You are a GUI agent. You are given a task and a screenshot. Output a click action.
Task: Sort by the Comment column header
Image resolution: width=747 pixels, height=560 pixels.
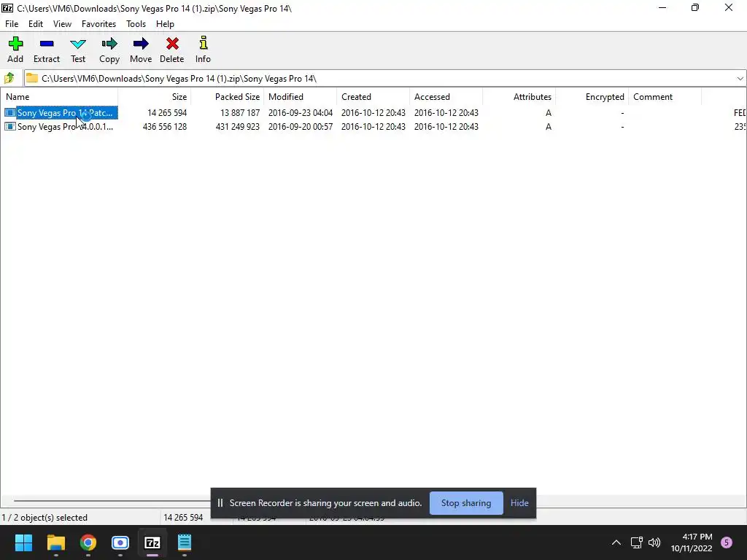(x=665, y=97)
